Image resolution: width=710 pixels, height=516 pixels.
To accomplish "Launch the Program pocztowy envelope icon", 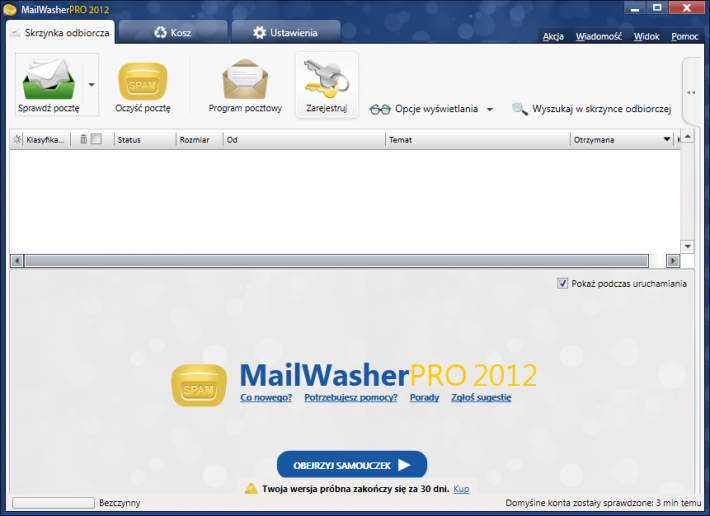I will (x=245, y=79).
